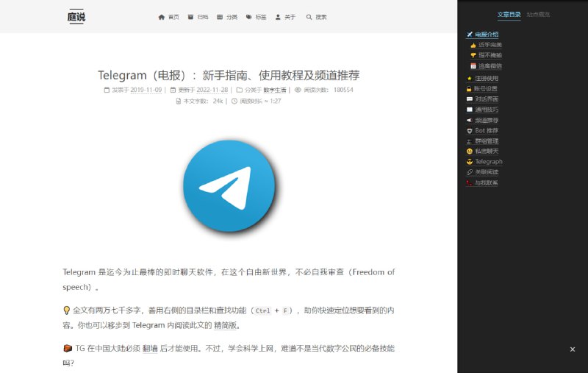The height and width of the screenshot is (373, 588).
Task: Click the view count 180554
Action: click(x=343, y=90)
